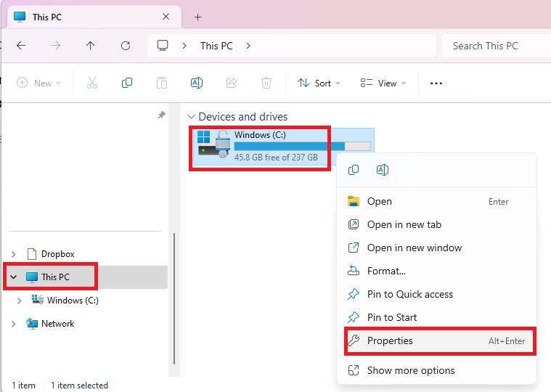
Task: Click the '1 item selected' status text
Action: click(x=79, y=385)
